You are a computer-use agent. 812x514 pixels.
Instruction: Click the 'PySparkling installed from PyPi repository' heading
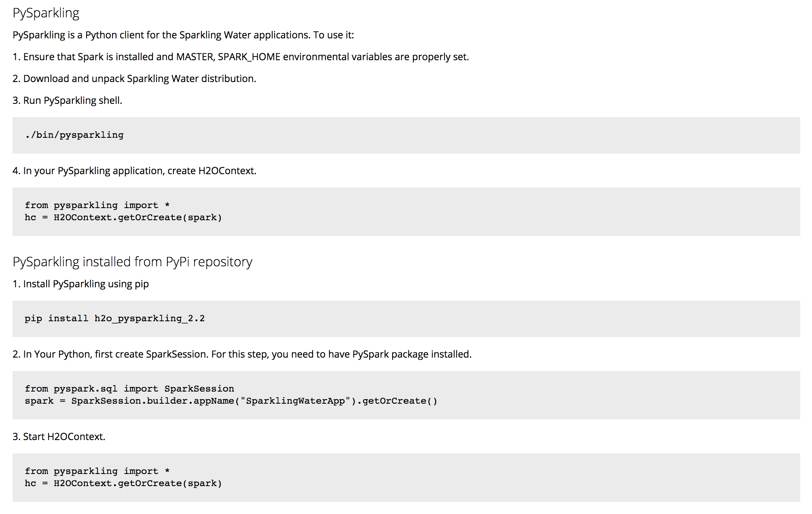pos(132,262)
